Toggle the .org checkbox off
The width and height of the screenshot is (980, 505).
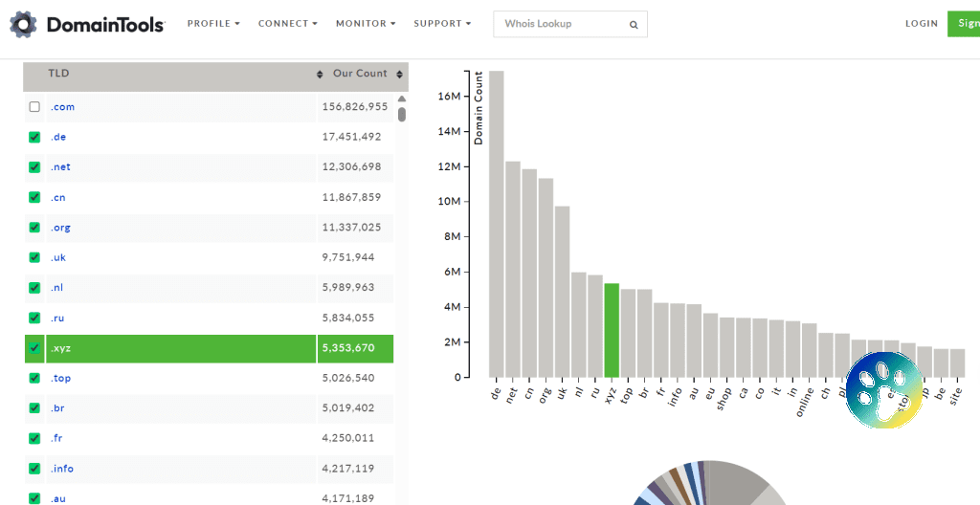click(x=35, y=228)
